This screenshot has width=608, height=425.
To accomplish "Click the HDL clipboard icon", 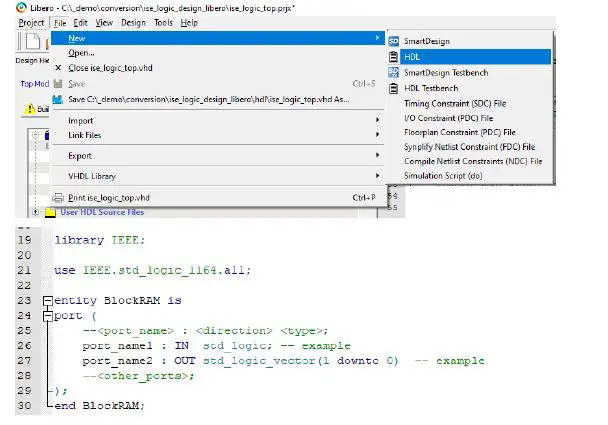I will tap(393, 57).
